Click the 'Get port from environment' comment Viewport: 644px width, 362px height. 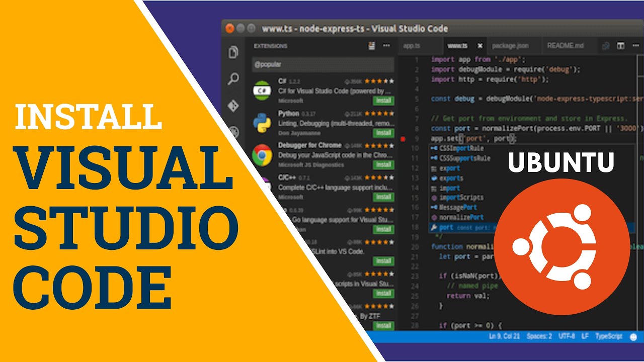[x=529, y=119]
